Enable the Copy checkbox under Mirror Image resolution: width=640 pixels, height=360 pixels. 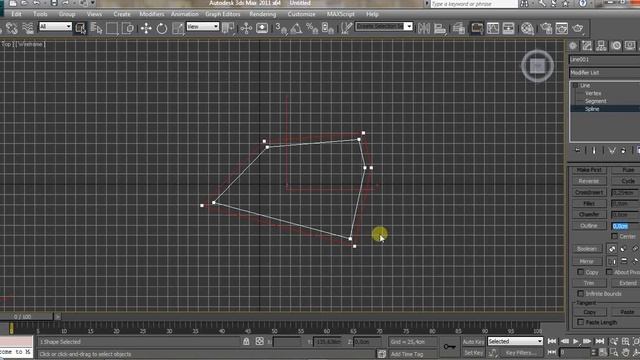[x=580, y=272]
